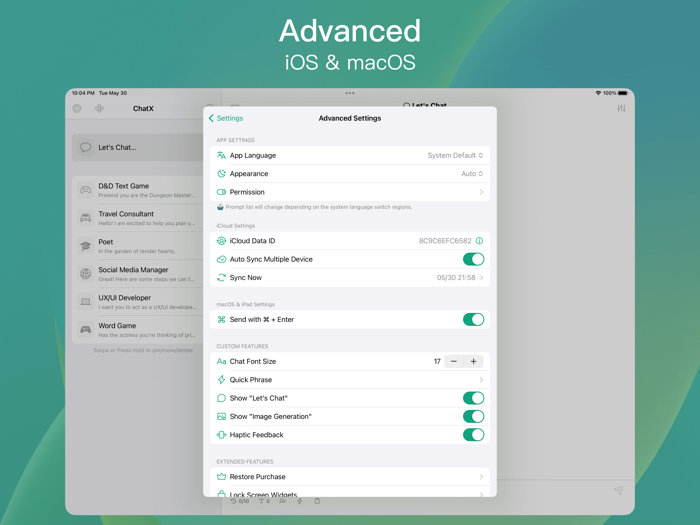Screen dimensions: 700x525
Task: Turn off Haptic Feedback switch
Action: point(473,435)
